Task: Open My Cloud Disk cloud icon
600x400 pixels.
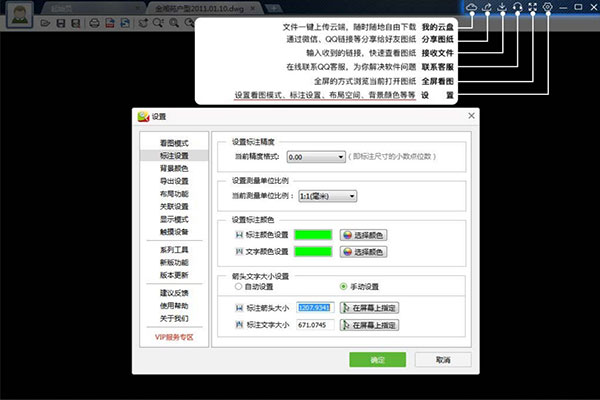Action: (x=471, y=7)
